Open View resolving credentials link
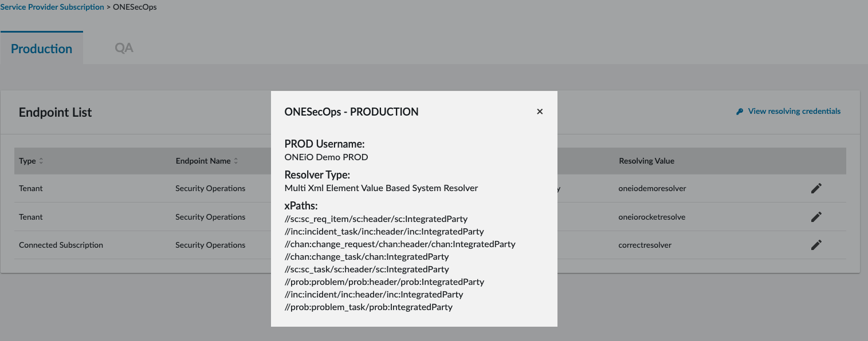This screenshot has height=341, width=868. point(794,112)
